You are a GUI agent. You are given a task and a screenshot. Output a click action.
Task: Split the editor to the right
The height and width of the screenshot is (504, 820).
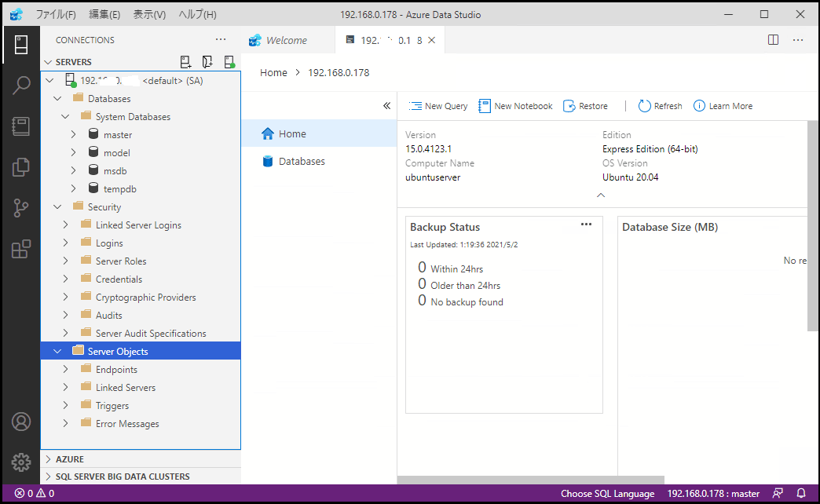click(773, 40)
